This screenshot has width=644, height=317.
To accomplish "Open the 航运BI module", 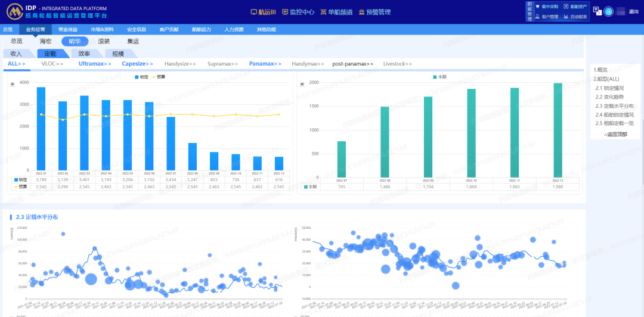I will click(x=264, y=12).
